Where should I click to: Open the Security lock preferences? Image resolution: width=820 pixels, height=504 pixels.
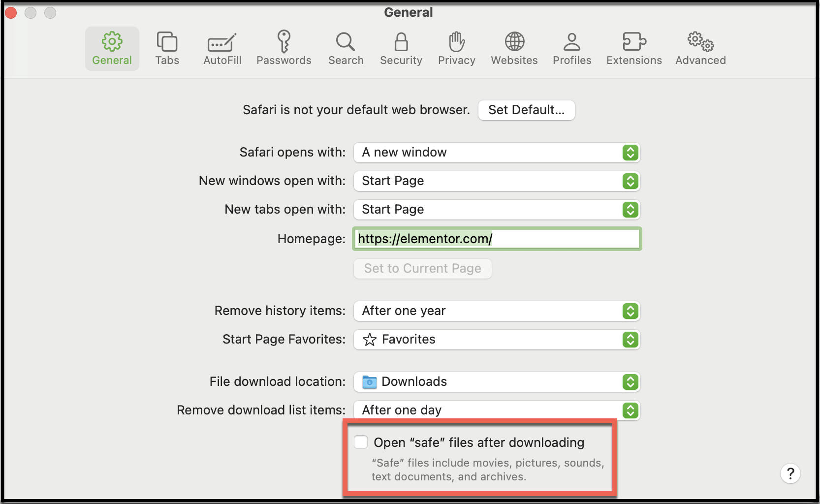(401, 49)
